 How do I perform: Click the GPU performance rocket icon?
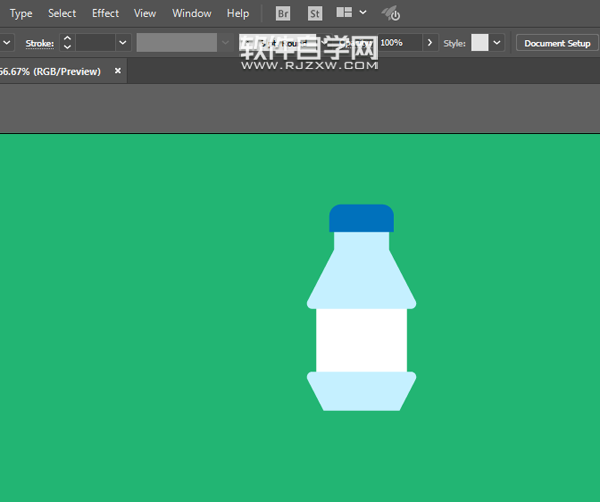click(391, 14)
